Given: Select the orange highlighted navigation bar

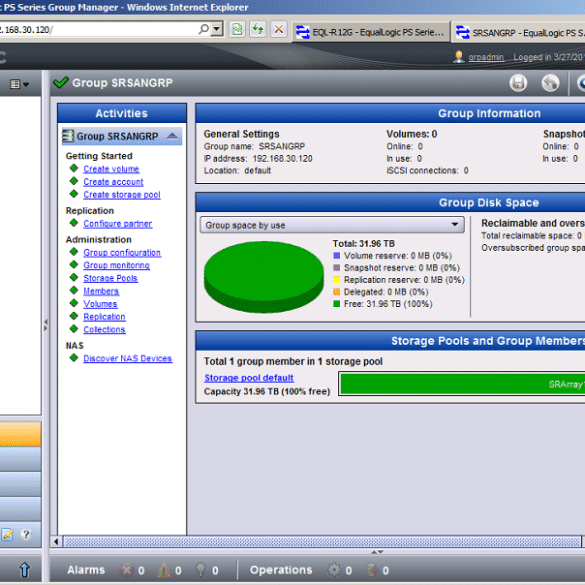Looking at the screenshot, I should click(20, 434).
